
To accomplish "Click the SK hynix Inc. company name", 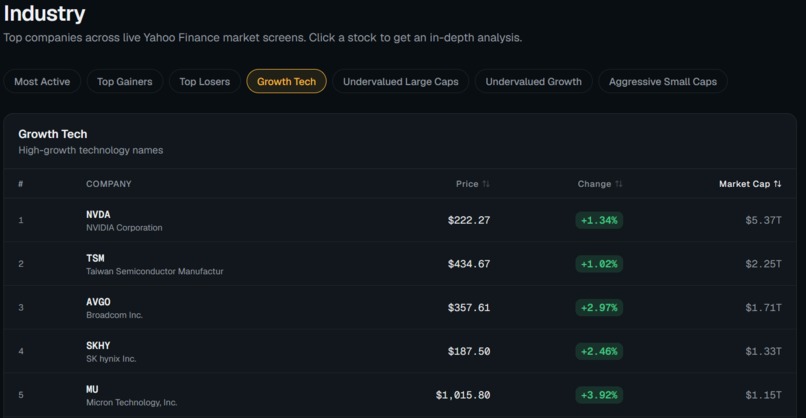I will coord(111,359).
